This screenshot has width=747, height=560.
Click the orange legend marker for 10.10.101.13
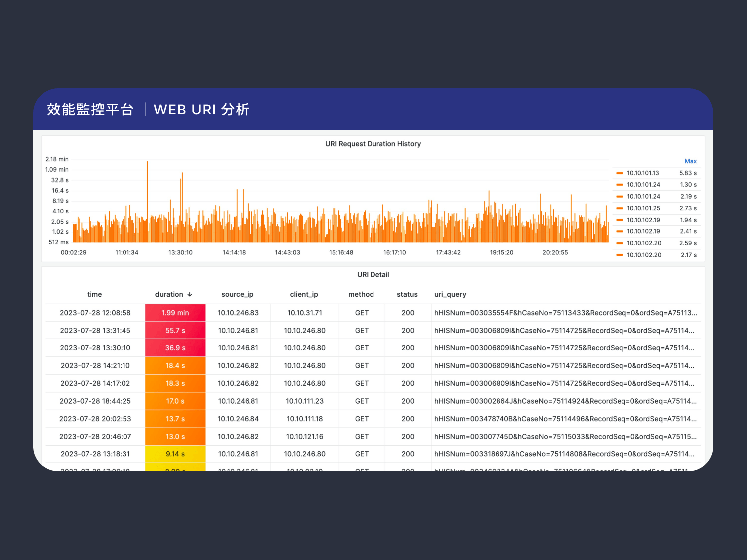620,173
